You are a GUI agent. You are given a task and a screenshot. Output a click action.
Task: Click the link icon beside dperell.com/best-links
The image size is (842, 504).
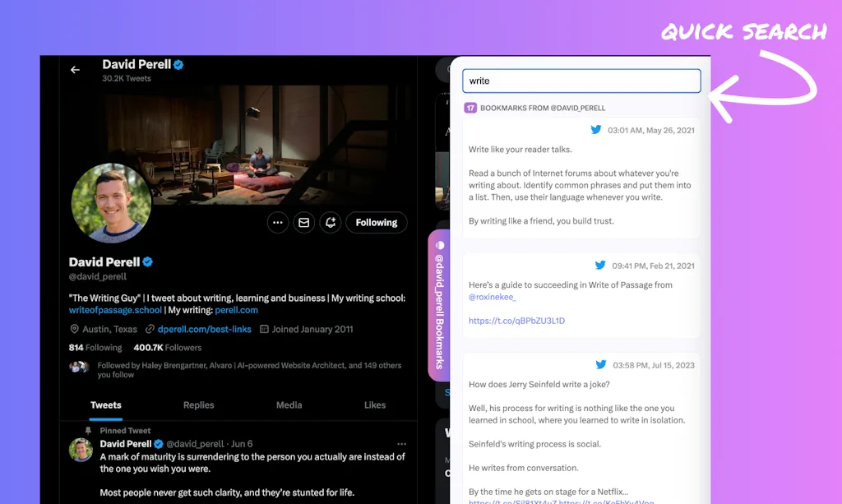click(x=150, y=329)
